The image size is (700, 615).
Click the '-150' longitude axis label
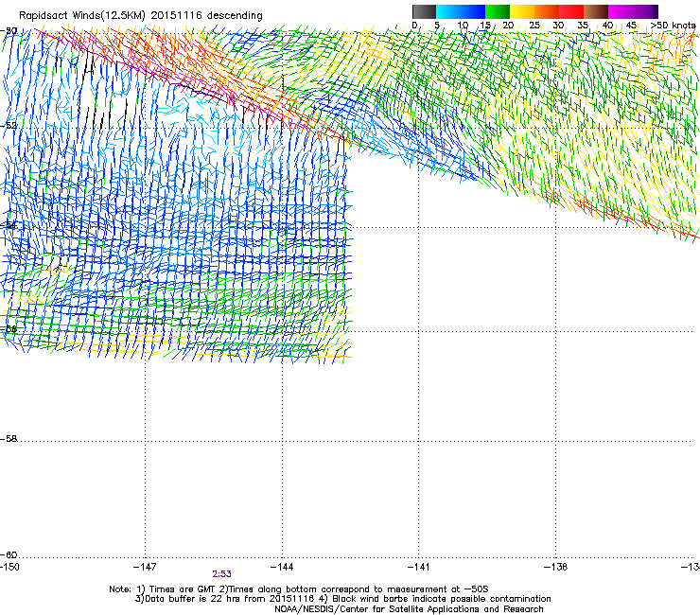(9, 567)
